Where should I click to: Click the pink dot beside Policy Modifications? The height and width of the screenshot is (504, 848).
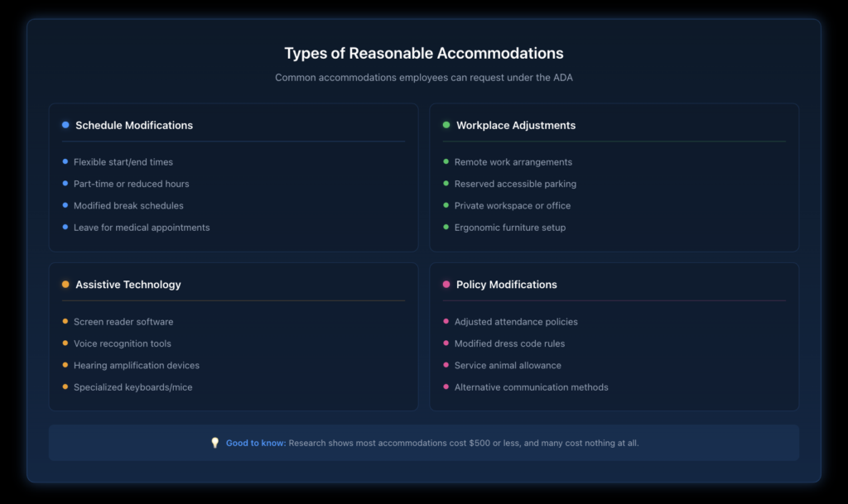pos(446,284)
